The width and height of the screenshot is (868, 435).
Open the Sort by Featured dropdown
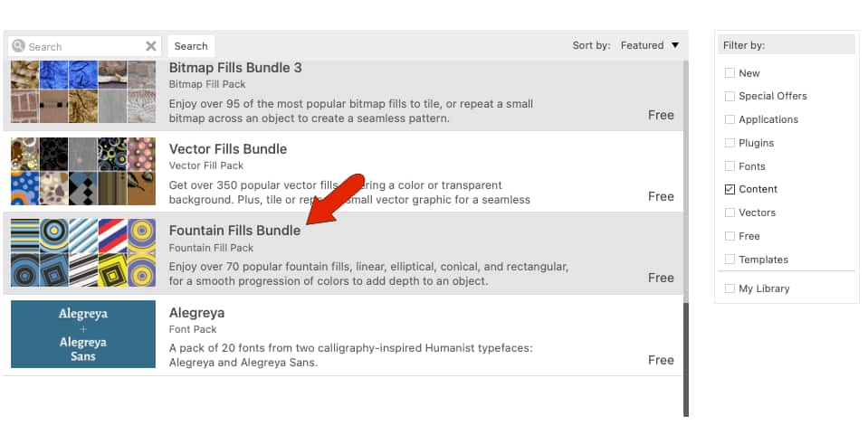pos(650,45)
